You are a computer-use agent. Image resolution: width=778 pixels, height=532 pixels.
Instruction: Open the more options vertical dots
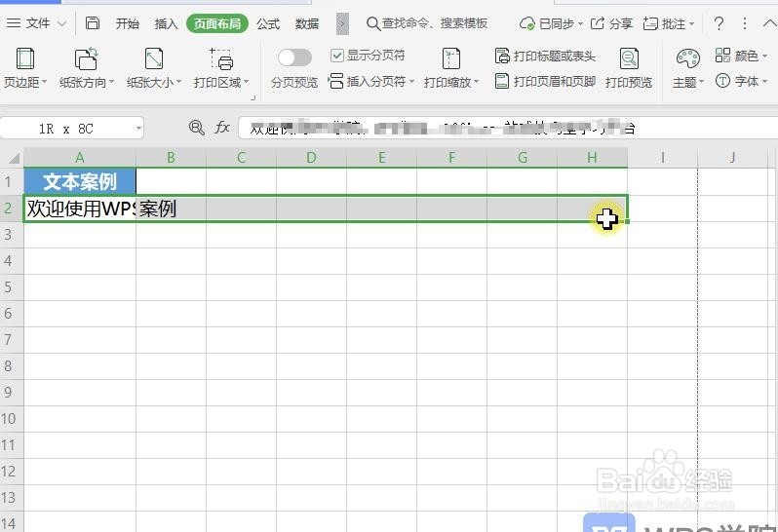tap(744, 23)
